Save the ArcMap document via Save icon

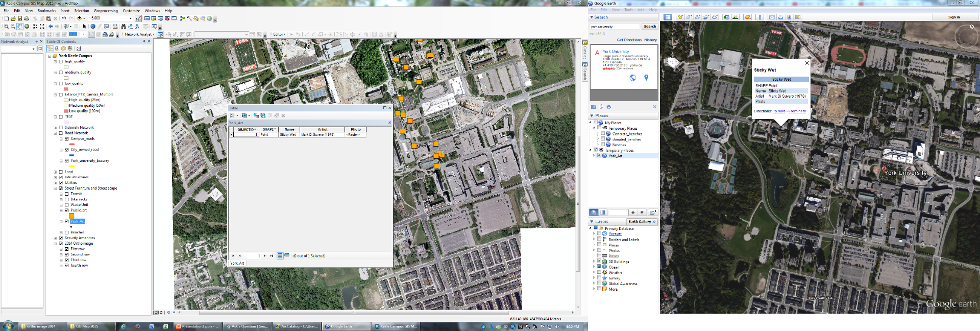tap(20, 18)
